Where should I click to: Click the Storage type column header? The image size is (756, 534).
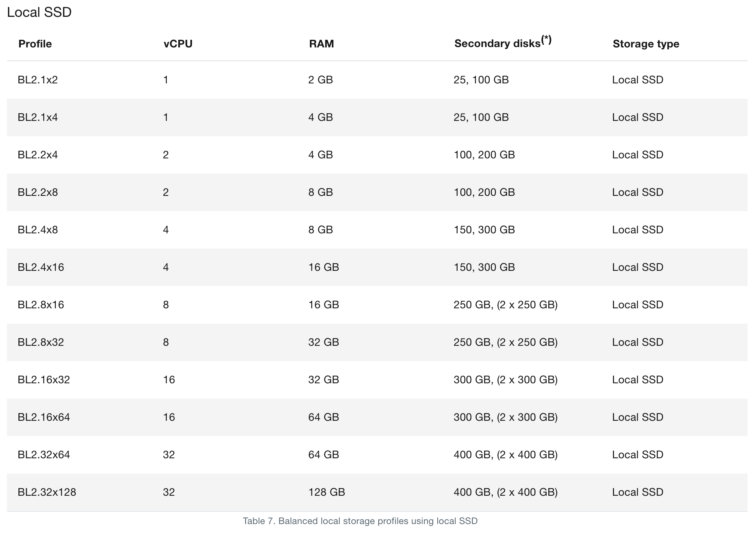646,44
